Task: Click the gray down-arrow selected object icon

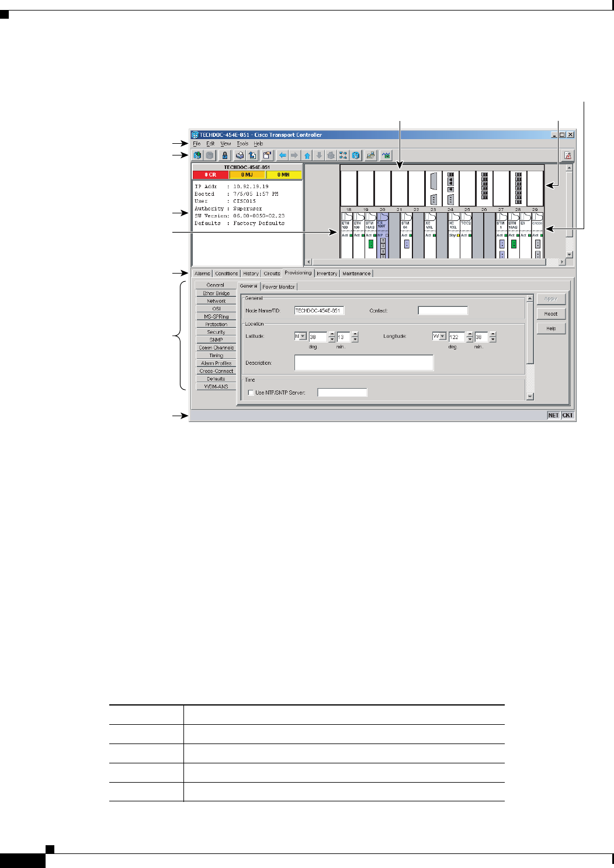Action: pyautogui.click(x=319, y=155)
